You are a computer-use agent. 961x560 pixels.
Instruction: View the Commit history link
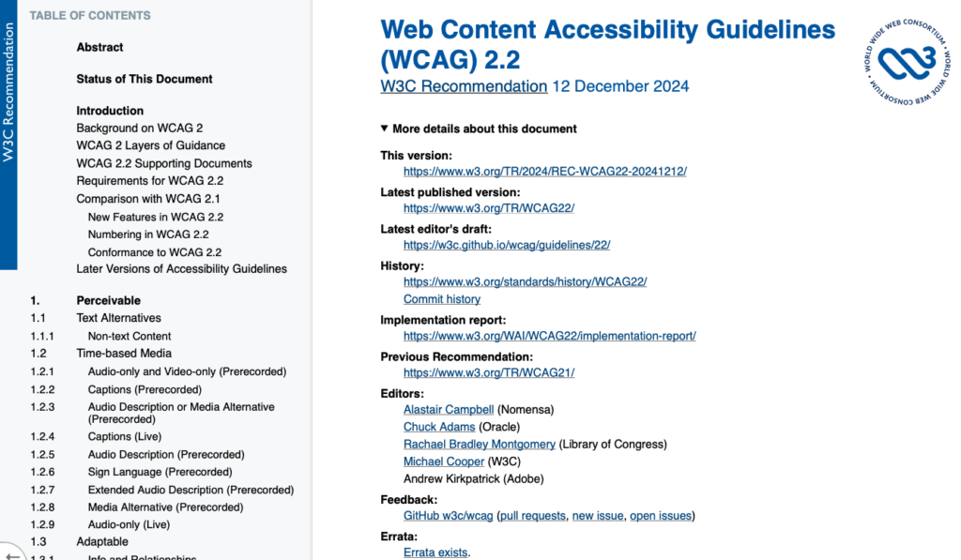click(x=441, y=298)
